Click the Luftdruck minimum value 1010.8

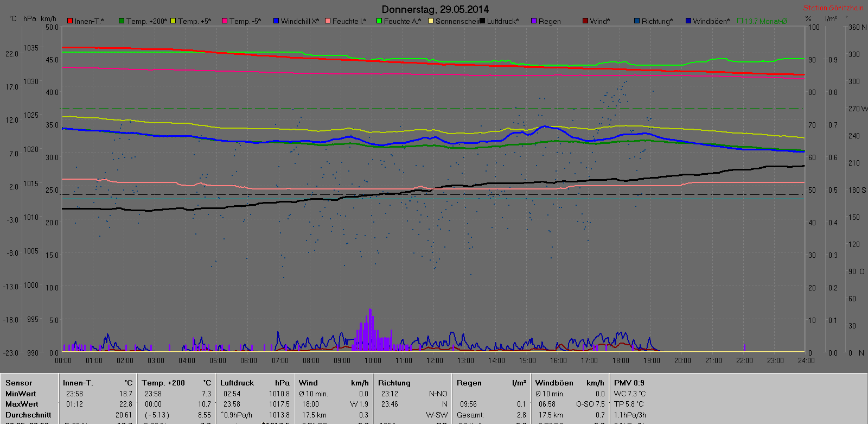pyautogui.click(x=279, y=394)
